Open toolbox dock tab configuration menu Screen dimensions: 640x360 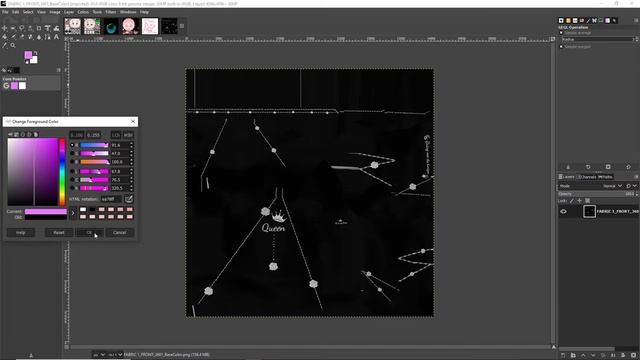pos(58,70)
